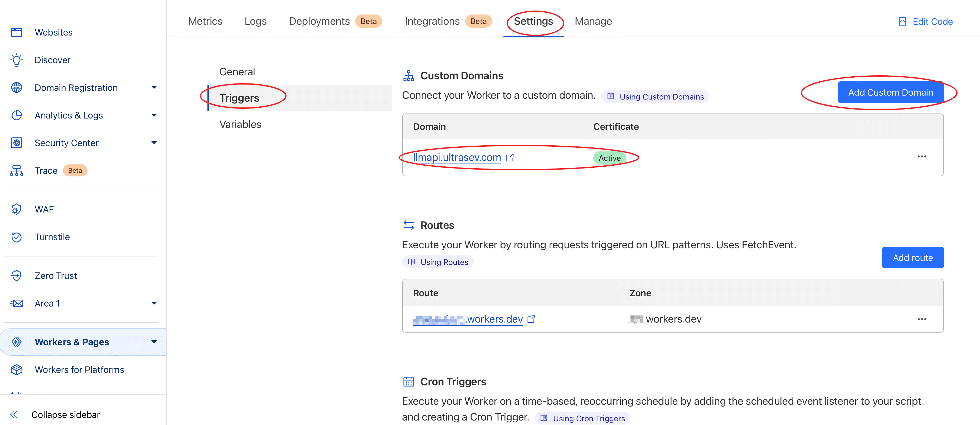The width and height of the screenshot is (980, 425).
Task: Expand the Analytics & Logs arrow
Action: pos(154,115)
